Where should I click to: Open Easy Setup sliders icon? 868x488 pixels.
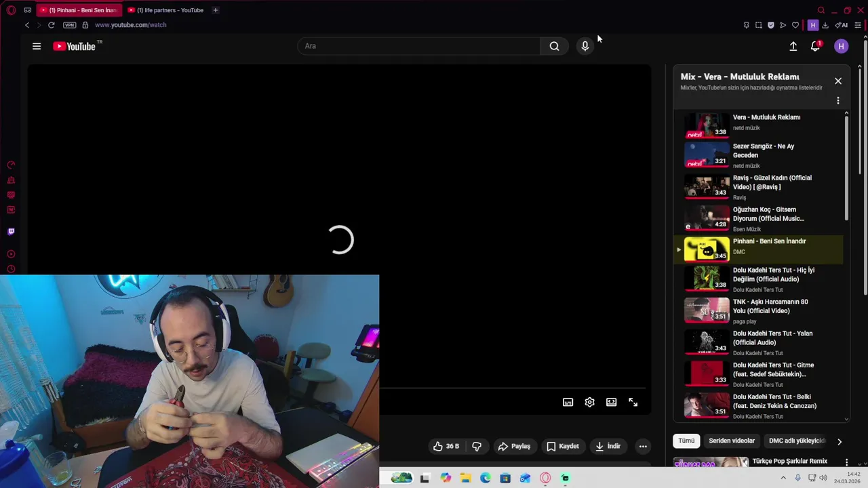(858, 25)
